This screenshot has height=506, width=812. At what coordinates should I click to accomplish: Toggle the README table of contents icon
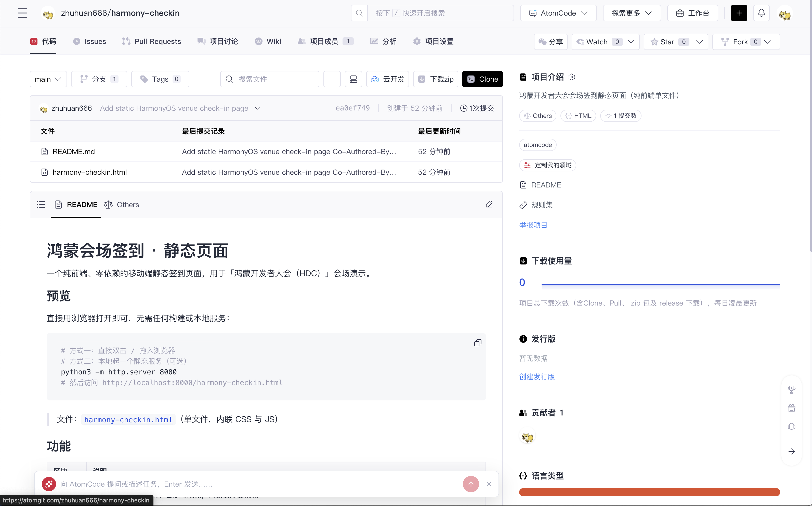pos(41,205)
